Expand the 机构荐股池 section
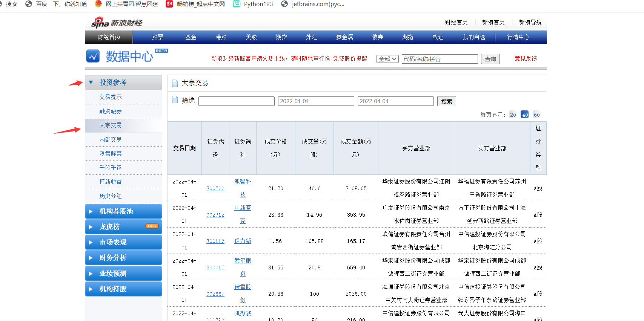The image size is (644, 321). 123,211
